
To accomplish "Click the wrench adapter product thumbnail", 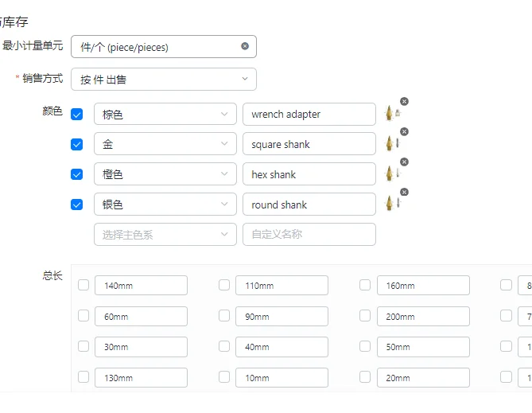I will click(390, 114).
